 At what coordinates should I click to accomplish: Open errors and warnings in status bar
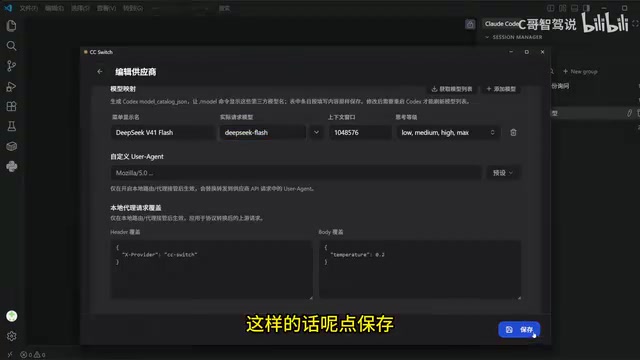point(33,355)
